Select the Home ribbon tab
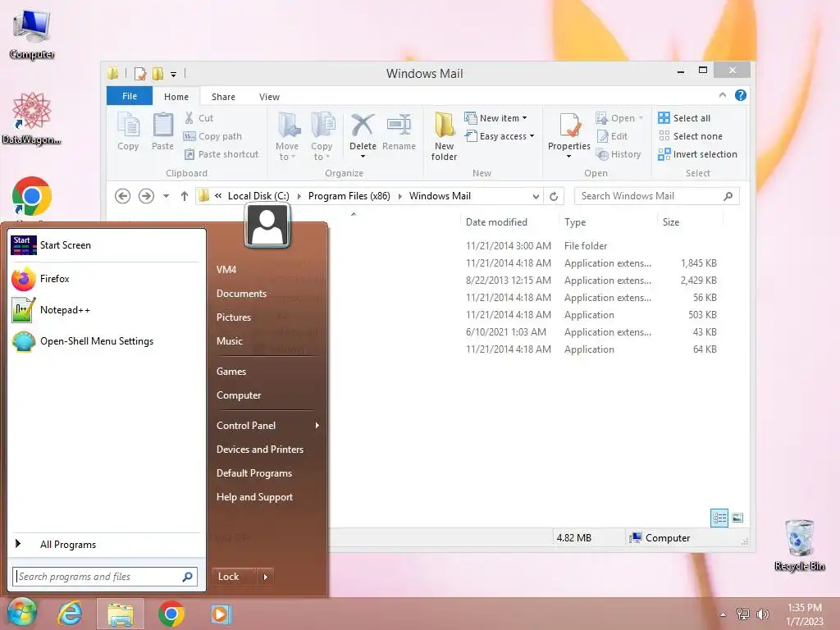This screenshot has width=840, height=630. tap(176, 97)
